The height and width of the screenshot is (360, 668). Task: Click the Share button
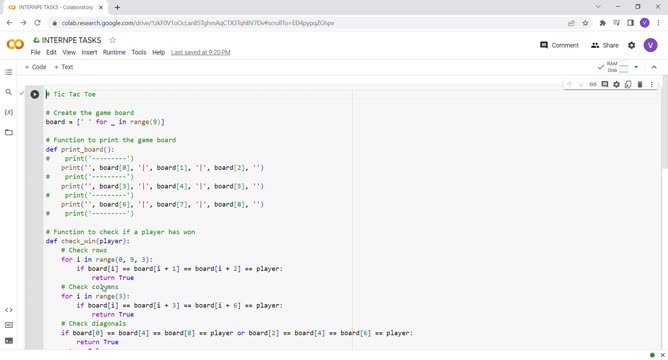coord(605,45)
